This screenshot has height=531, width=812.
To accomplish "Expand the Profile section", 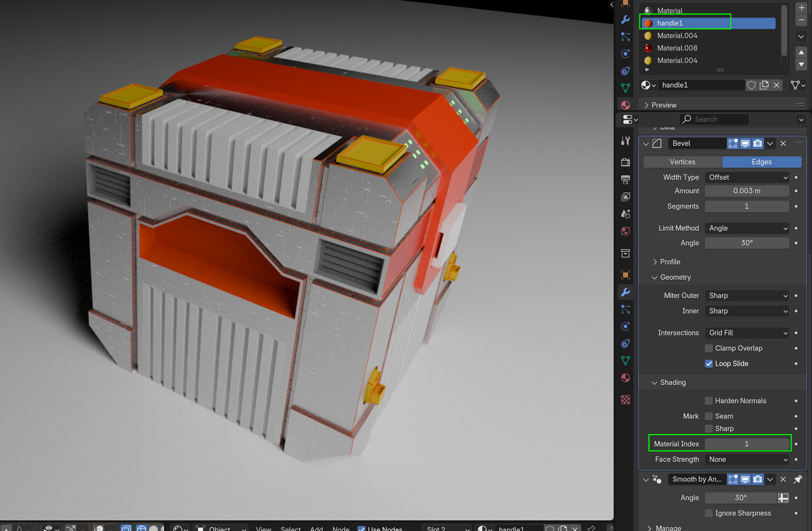I will pyautogui.click(x=667, y=261).
